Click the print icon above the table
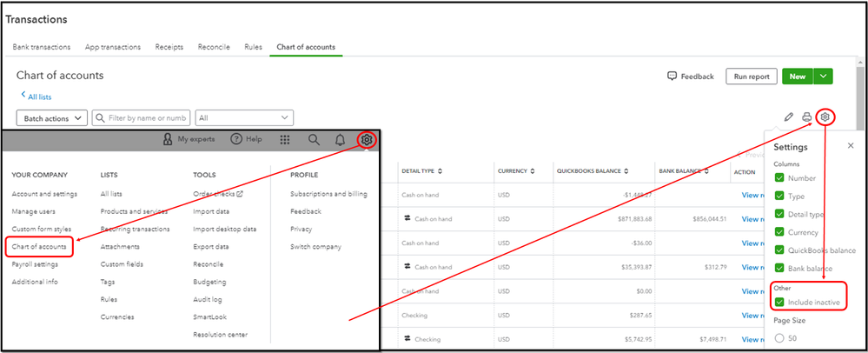Viewport: 868px width, 353px height. pos(807,117)
